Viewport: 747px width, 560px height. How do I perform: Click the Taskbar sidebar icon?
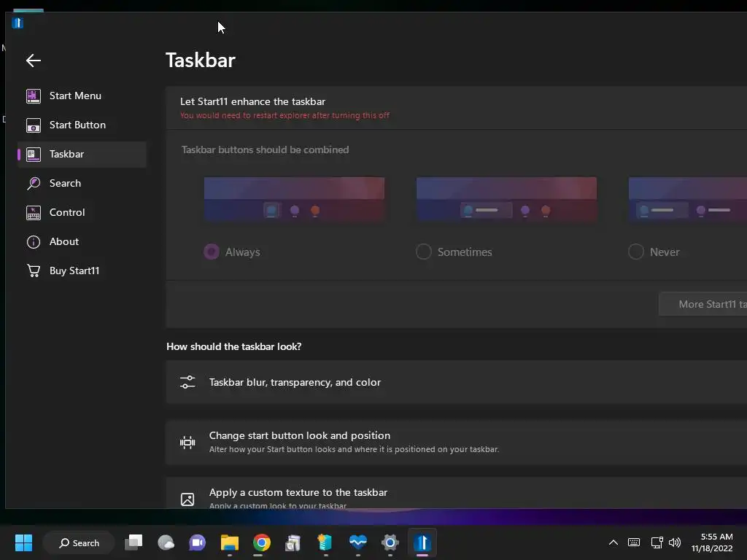tap(34, 155)
